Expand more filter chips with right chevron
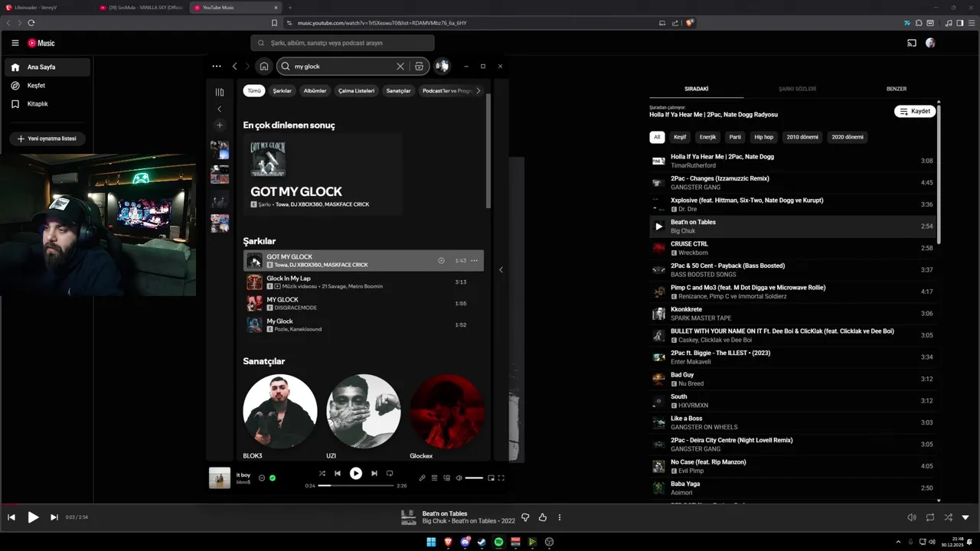 coord(479,90)
